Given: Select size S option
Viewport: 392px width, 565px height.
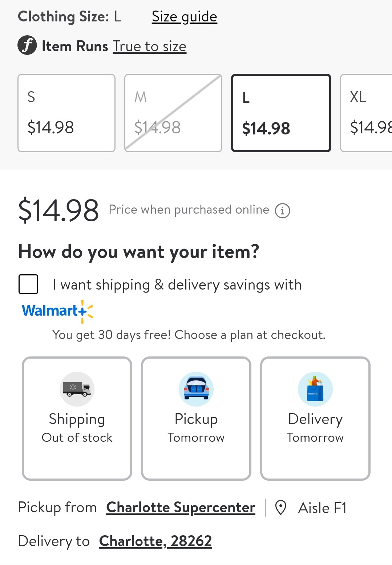Looking at the screenshot, I should pos(66,113).
